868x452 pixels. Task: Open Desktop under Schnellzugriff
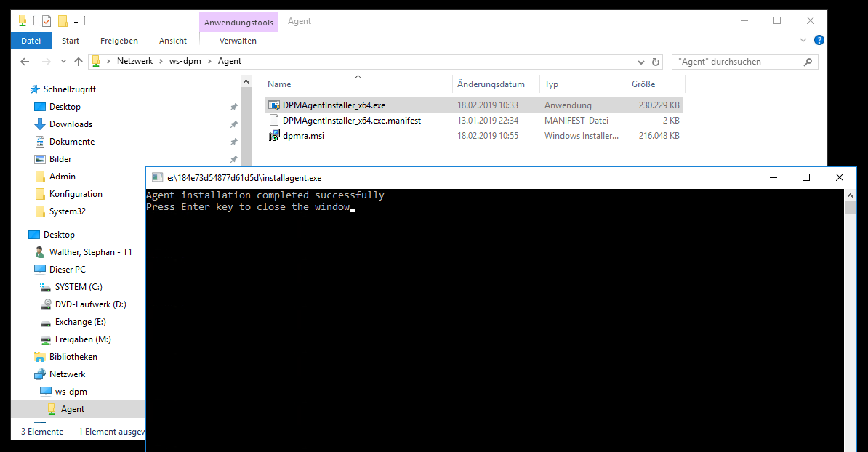pyautogui.click(x=65, y=107)
